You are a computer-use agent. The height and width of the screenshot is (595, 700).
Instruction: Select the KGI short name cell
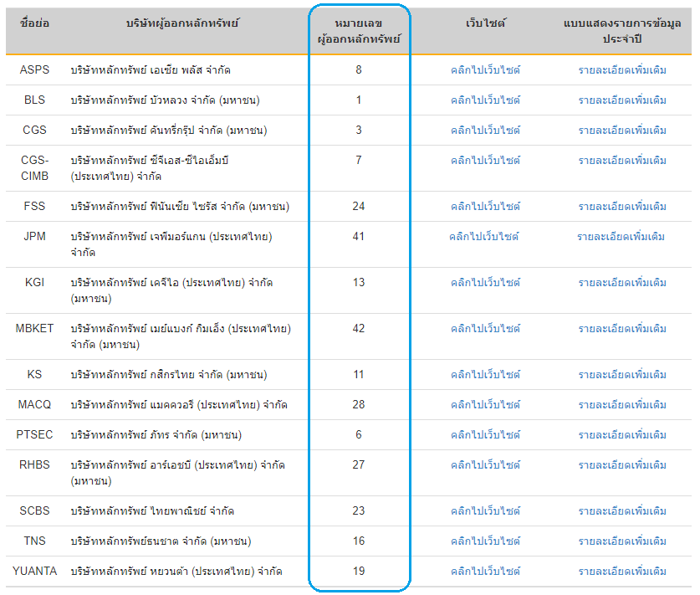click(34, 282)
